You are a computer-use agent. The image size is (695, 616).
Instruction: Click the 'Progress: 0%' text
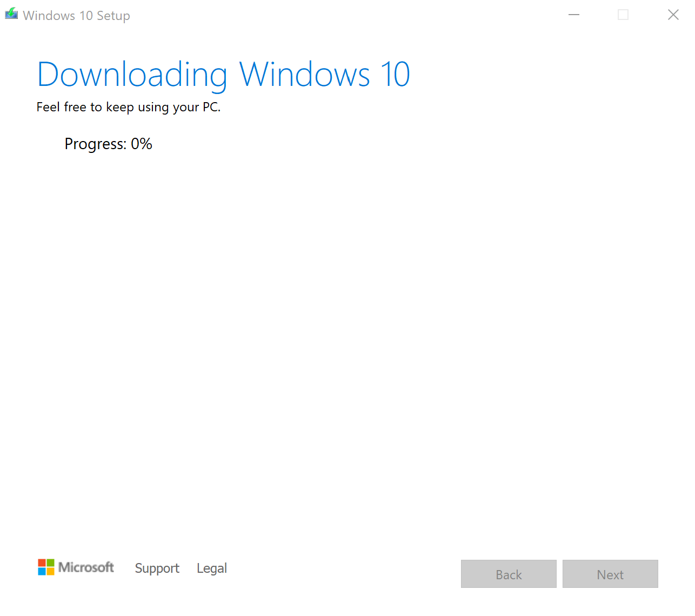(x=109, y=144)
